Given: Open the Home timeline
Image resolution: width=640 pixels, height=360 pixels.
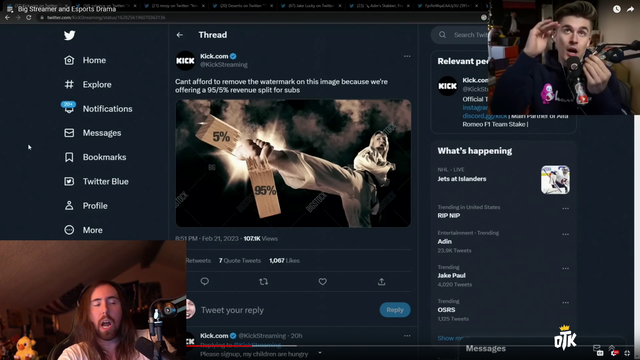Looking at the screenshot, I should point(85,60).
